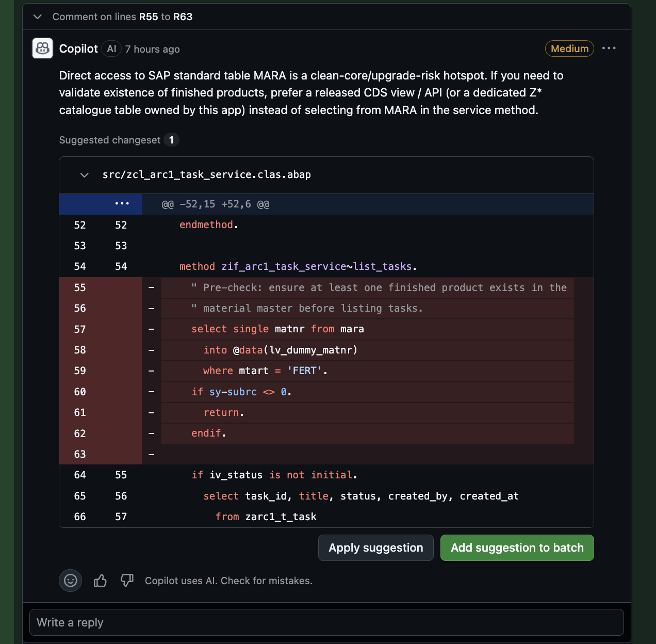Click R63 in the comment header
This screenshot has width=656, height=644.
[x=183, y=17]
